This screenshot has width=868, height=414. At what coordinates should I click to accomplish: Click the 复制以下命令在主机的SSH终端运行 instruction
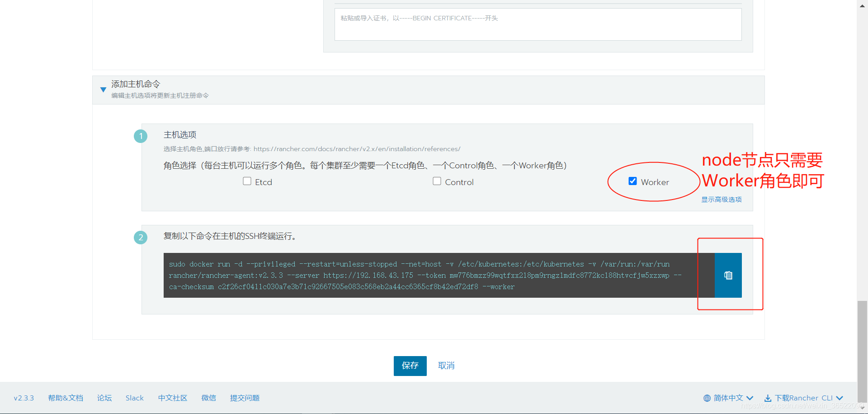point(231,236)
